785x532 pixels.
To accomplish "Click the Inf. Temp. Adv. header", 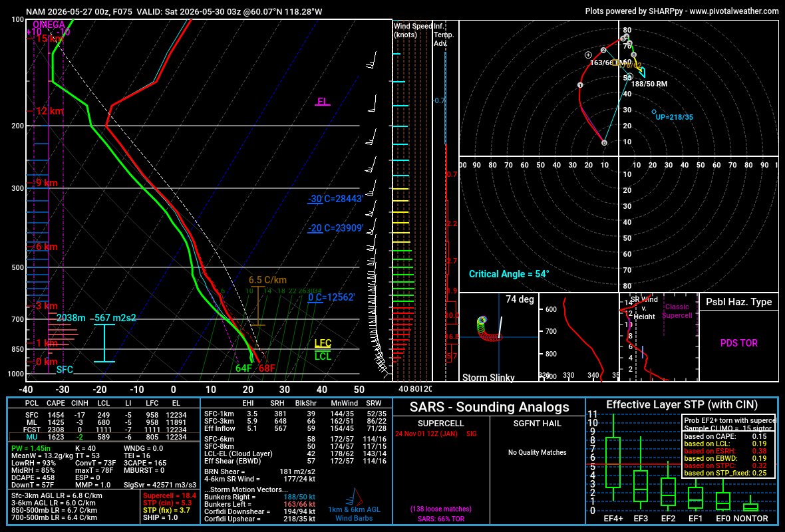I will pyautogui.click(x=444, y=35).
